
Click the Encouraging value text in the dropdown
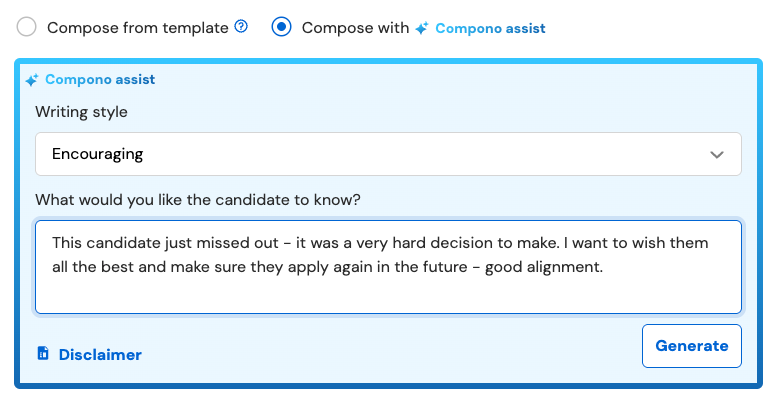click(x=97, y=154)
